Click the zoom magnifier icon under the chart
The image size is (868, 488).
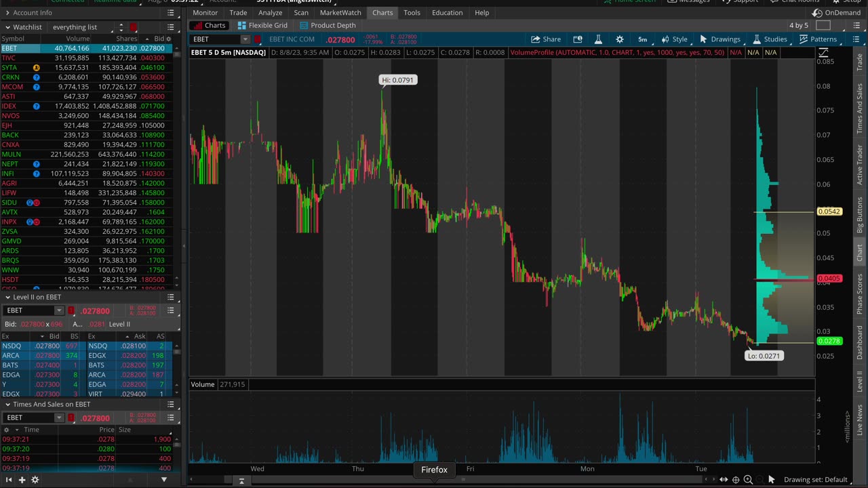[x=748, y=480]
